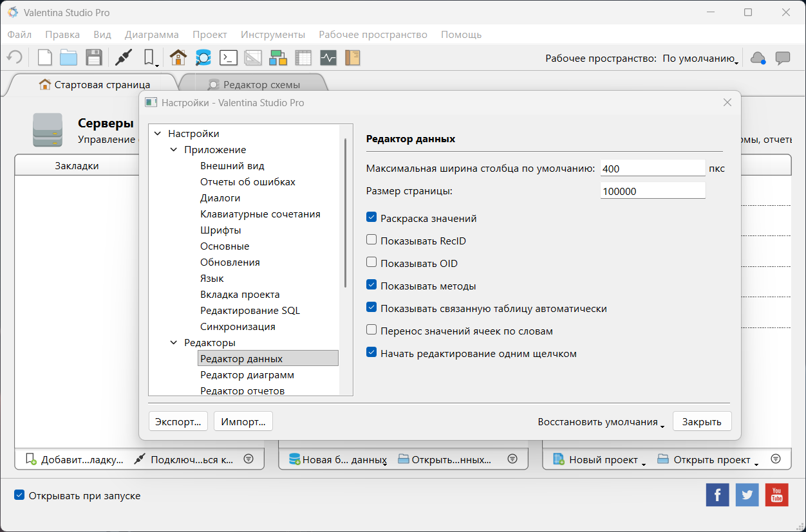
Task: Open the YouTube social link icon
Action: click(776, 495)
